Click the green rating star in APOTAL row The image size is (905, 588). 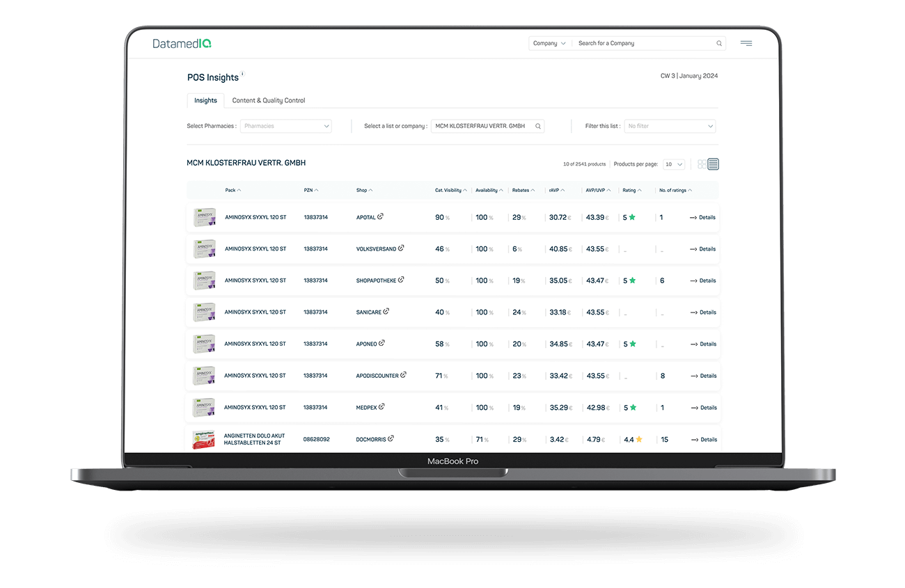pyautogui.click(x=632, y=217)
